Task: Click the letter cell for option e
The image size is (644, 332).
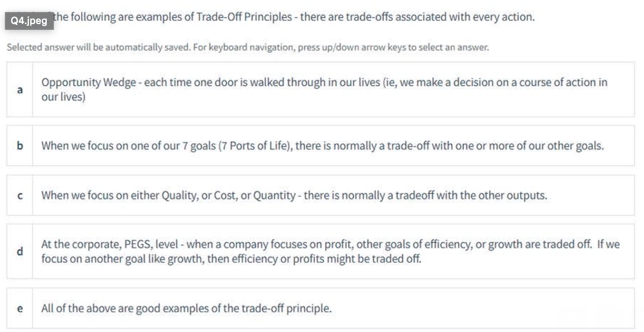Action: click(20, 307)
